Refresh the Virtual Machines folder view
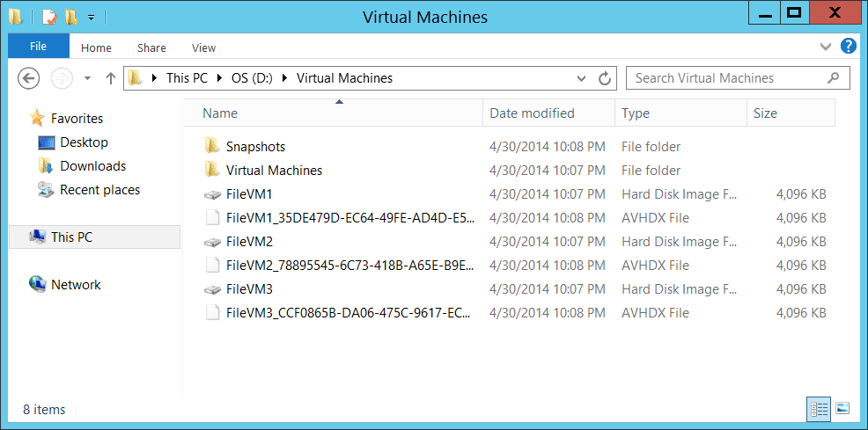Screen dimensions: 868x430 pyautogui.click(x=605, y=78)
